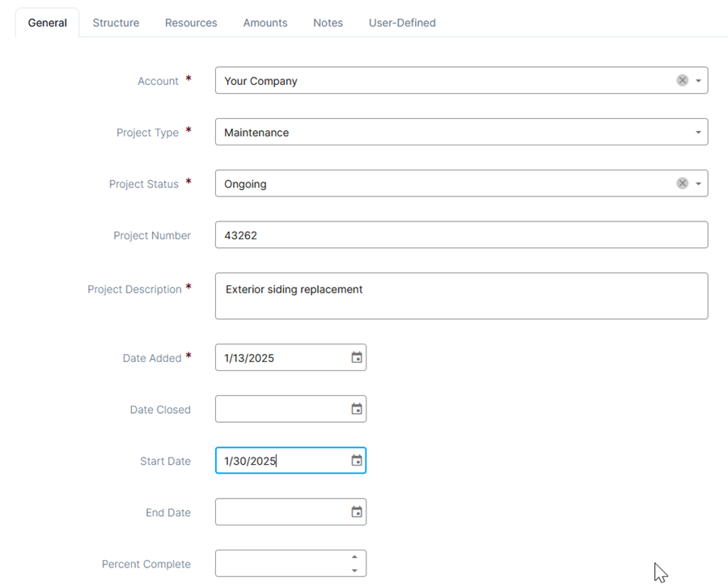
Task: Click into the Project Description text area
Action: (462, 296)
